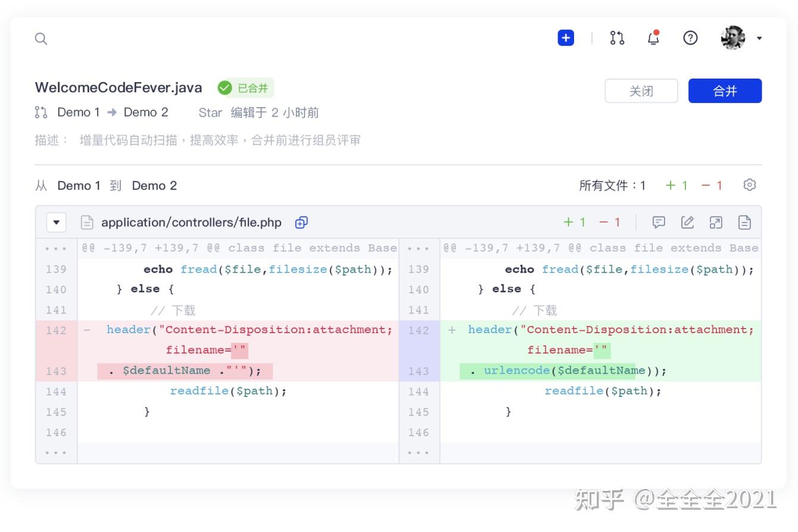The height and width of the screenshot is (532, 798).
Task: Click the blue plus create button
Action: (565, 37)
